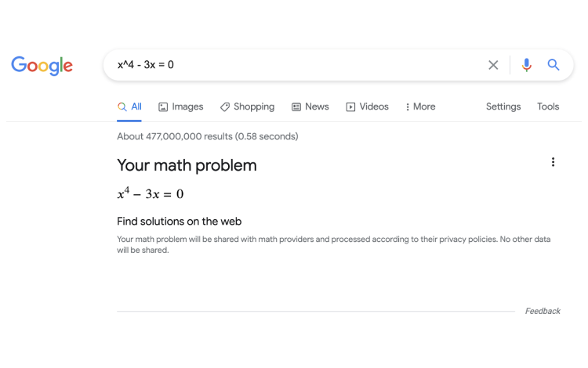Screen dimensions: 588x368
Task: Click inside the search query field
Action: tap(296, 65)
